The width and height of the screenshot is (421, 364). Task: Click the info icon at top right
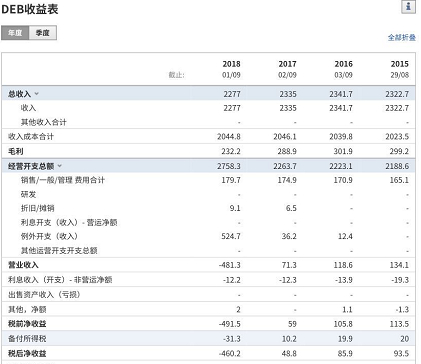coord(408,7)
